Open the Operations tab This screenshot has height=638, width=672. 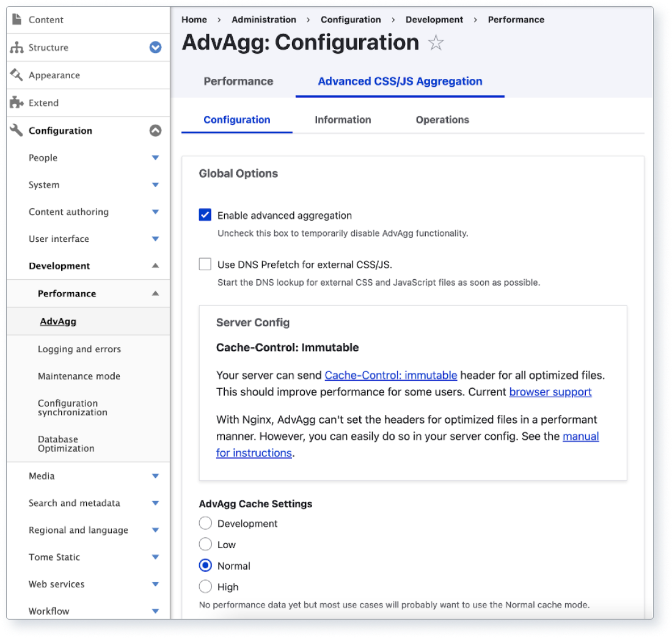[442, 120]
